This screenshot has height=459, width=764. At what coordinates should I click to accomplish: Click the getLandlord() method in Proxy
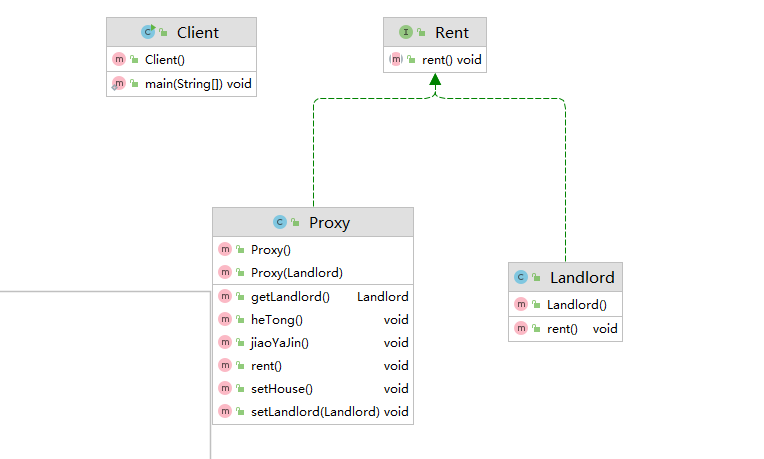click(290, 297)
